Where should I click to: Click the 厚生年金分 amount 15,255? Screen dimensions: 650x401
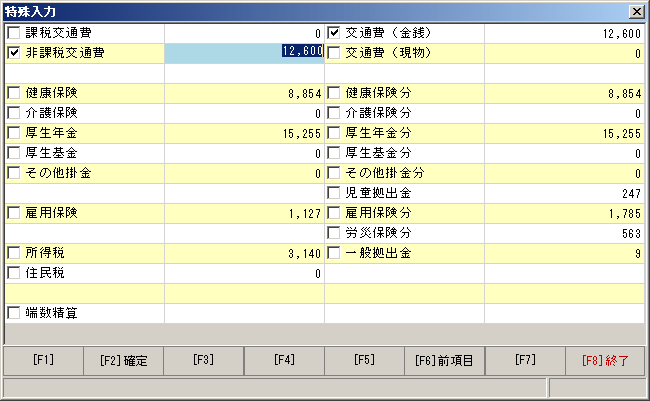coord(564,133)
